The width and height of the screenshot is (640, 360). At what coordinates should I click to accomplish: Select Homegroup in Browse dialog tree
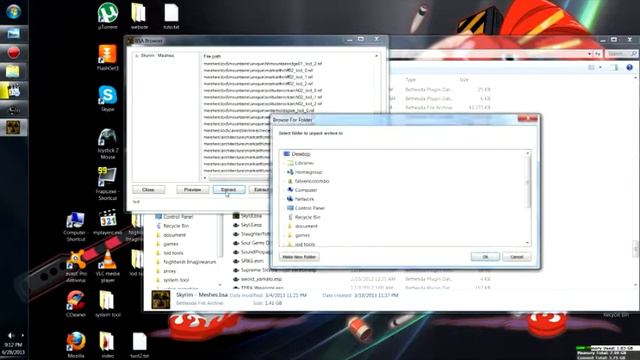point(309,172)
